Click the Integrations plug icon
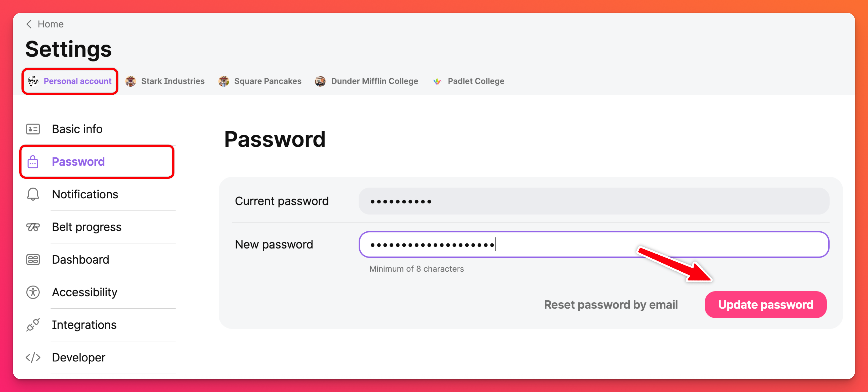Image resolution: width=868 pixels, height=392 pixels. [33, 325]
